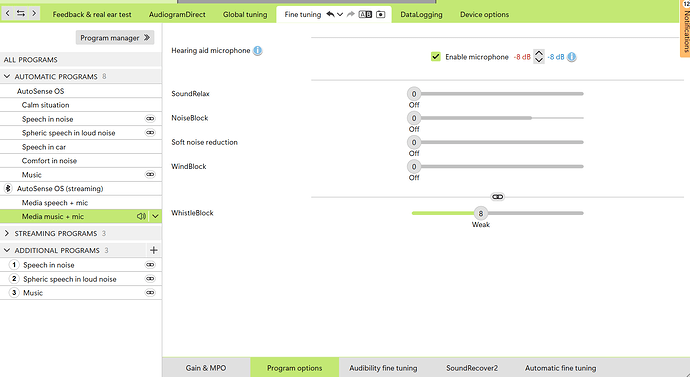Select AutoSense OS program
Viewport: 690px width, 377px height.
click(x=81, y=91)
